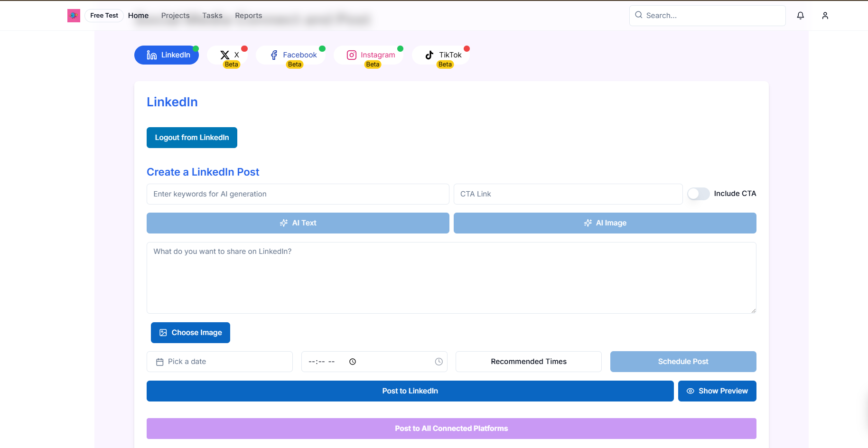868x448 pixels.
Task: Select the LinkedIn platform tab
Action: click(167, 55)
